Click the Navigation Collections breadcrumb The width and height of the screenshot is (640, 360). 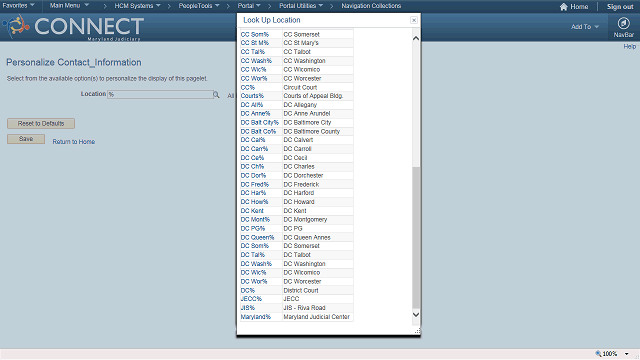coord(371,6)
